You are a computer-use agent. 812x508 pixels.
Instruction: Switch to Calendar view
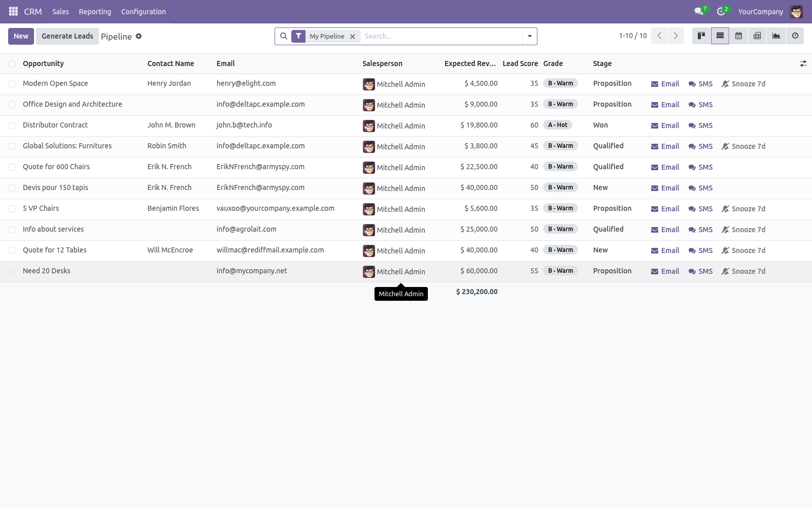(x=738, y=36)
